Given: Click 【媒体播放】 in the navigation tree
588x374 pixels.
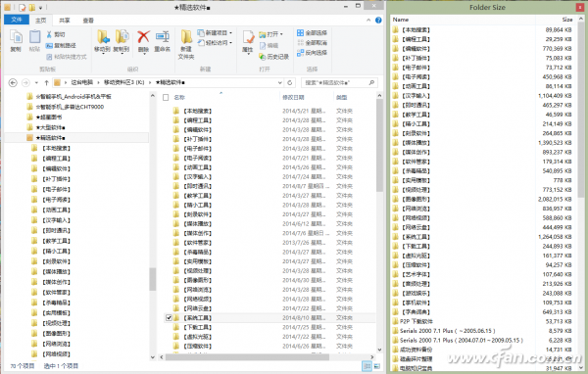Looking at the screenshot, I should point(56,272).
